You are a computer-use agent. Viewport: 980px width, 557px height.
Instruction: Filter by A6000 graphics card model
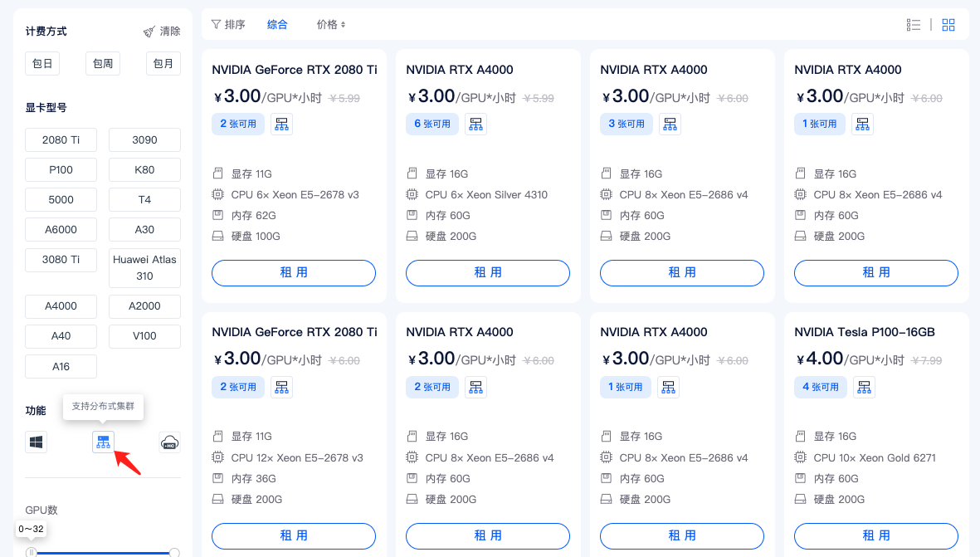(61, 230)
